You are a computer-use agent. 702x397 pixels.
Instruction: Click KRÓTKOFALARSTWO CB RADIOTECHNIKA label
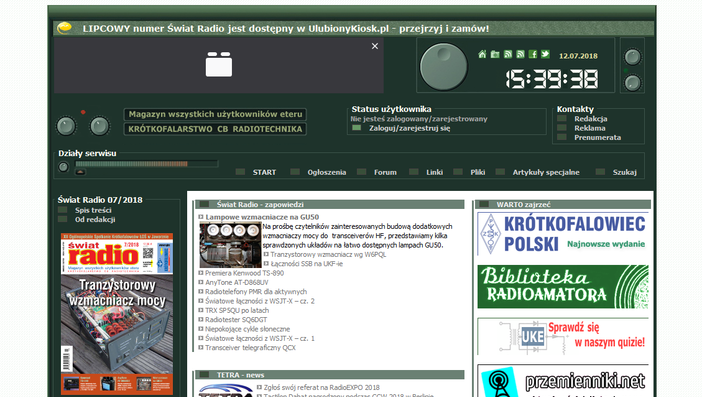point(215,129)
